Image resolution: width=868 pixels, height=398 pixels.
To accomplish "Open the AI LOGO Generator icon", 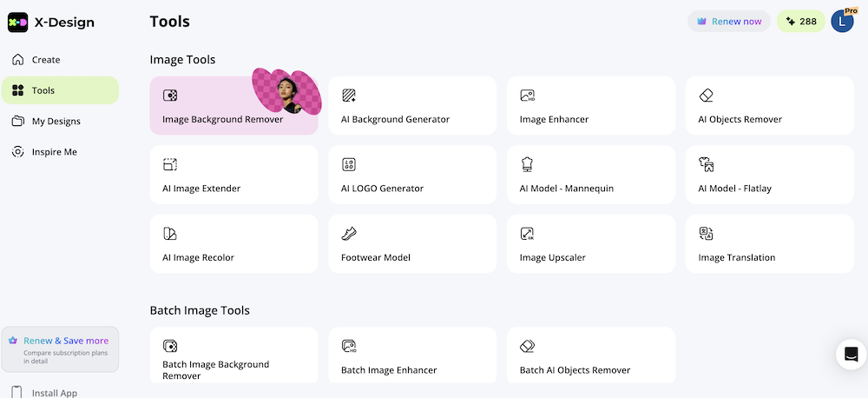I will tap(349, 164).
